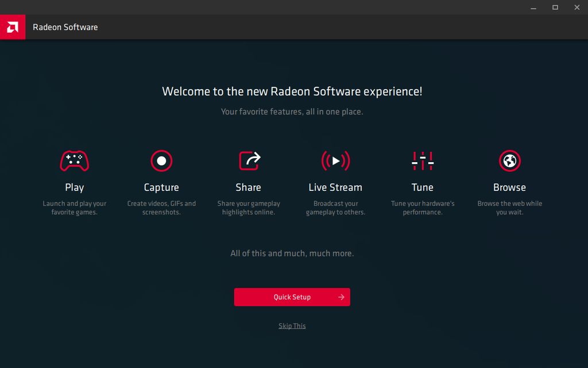Click the arrow icon on Quick Setup
Viewport: 588px width, 368px height.
coord(341,297)
